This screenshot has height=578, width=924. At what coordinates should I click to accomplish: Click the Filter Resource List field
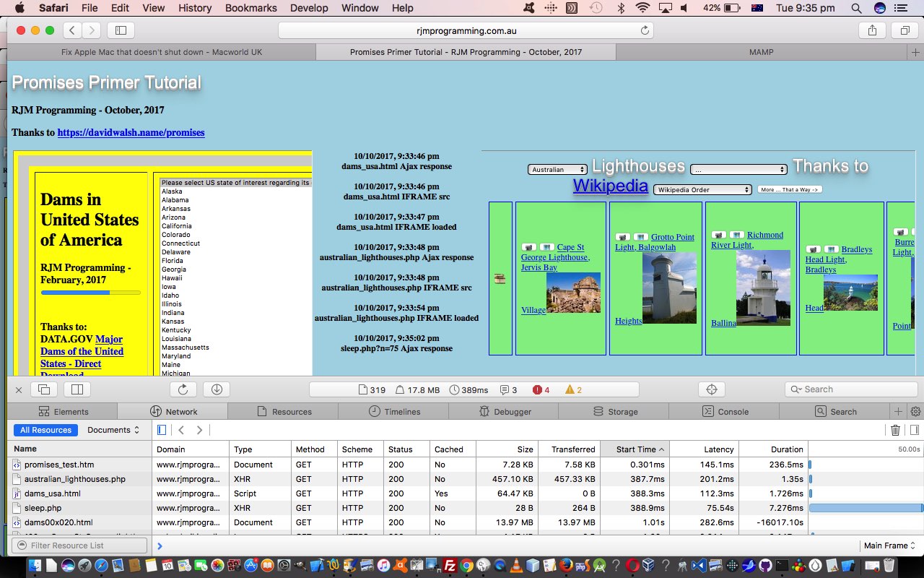[x=79, y=545]
